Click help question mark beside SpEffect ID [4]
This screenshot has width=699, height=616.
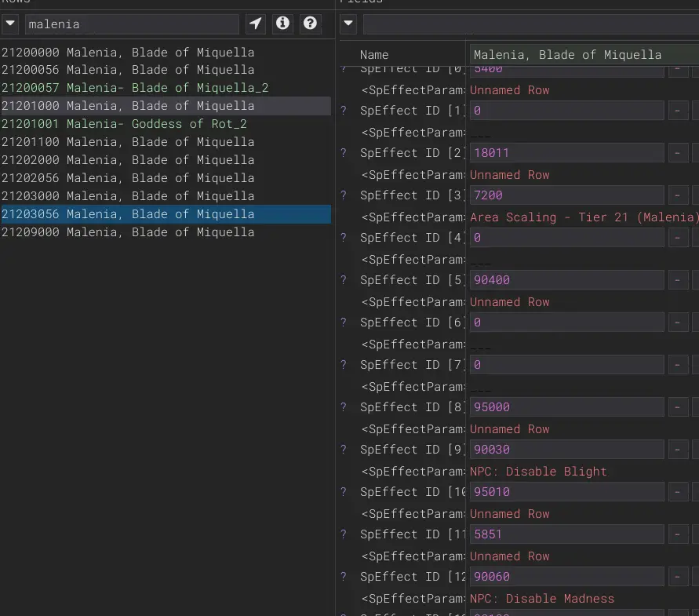coord(344,238)
